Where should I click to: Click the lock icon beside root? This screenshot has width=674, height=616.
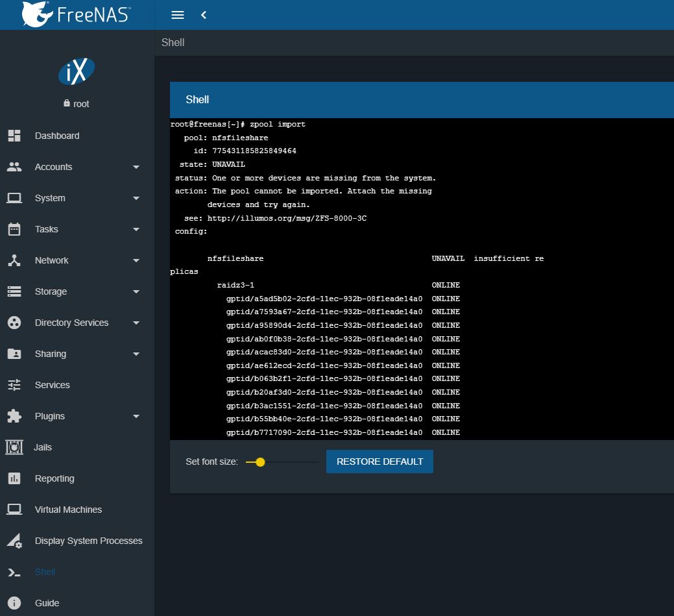point(67,103)
